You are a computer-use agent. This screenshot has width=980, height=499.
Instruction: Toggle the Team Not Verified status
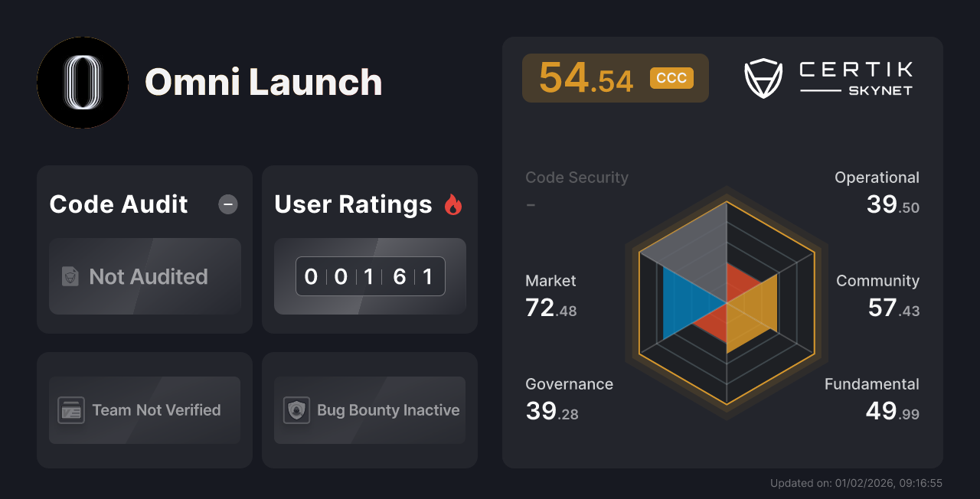click(144, 410)
